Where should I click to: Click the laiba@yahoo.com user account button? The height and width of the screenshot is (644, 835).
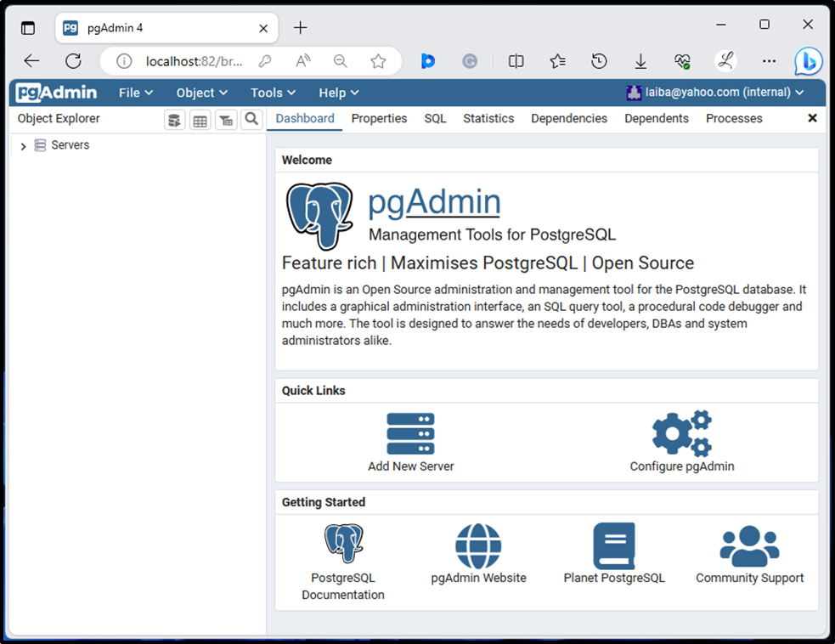pyautogui.click(x=718, y=92)
